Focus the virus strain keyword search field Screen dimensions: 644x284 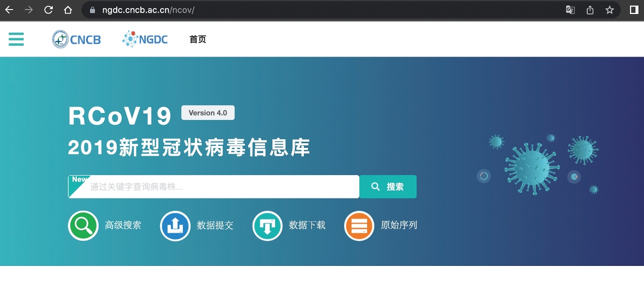[x=221, y=187]
